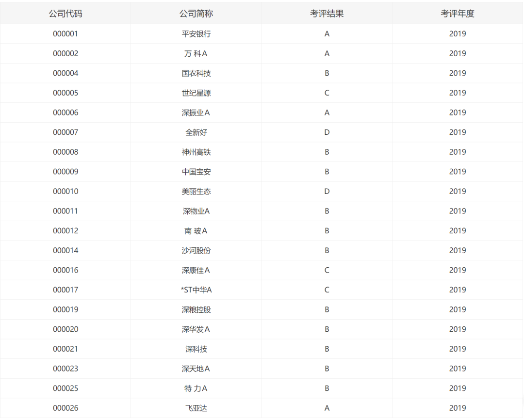Screen dimensions: 524x420
Task: Click rating C in 世纪星源 row
Action: click(327, 93)
